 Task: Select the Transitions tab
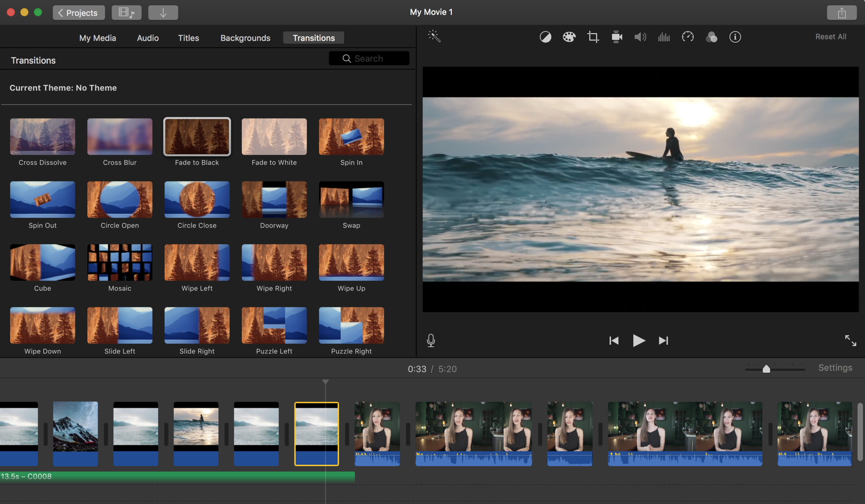click(x=313, y=38)
